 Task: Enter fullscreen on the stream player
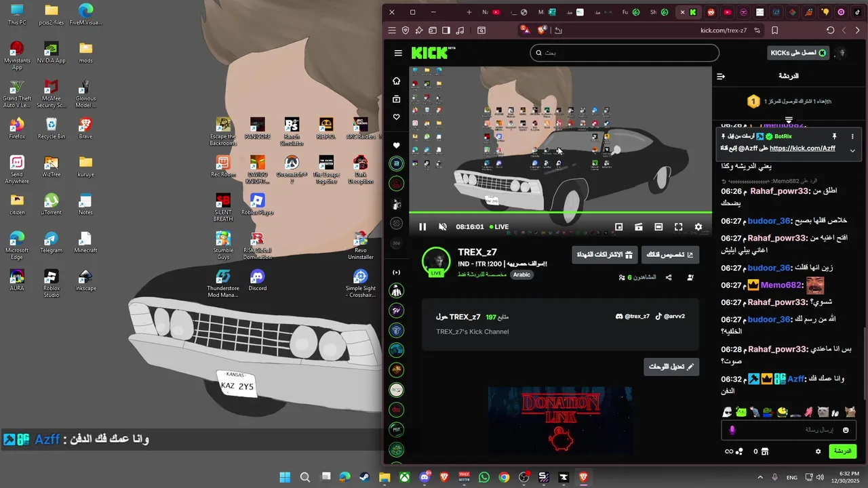tap(678, 227)
